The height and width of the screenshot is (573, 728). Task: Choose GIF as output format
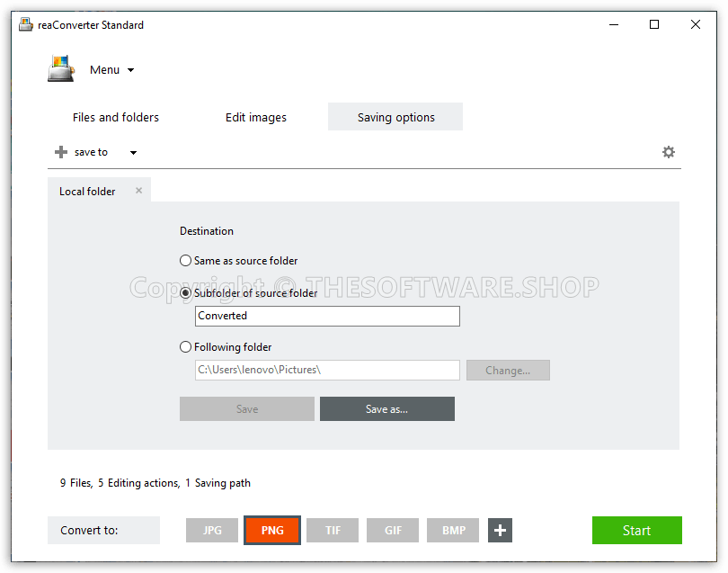pos(393,530)
